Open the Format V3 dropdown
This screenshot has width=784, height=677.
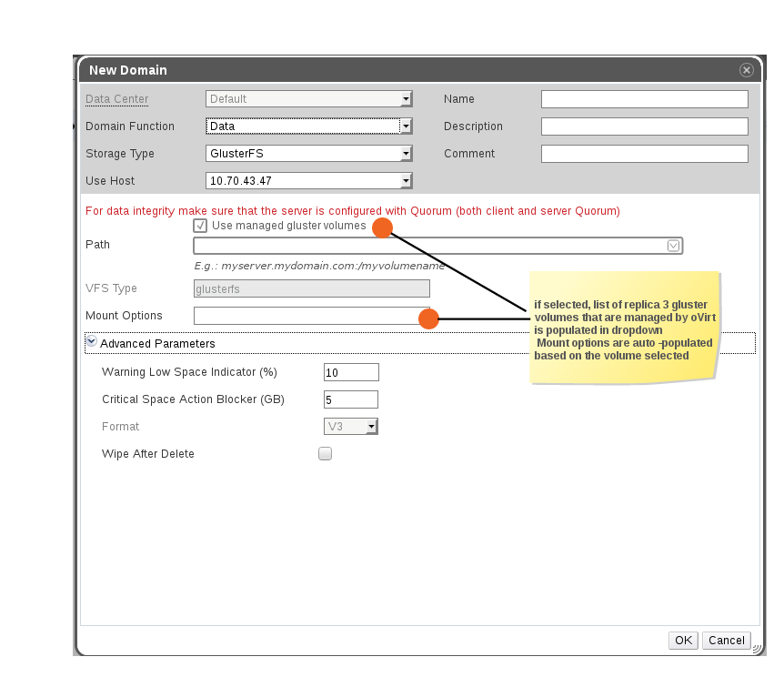[x=371, y=427]
